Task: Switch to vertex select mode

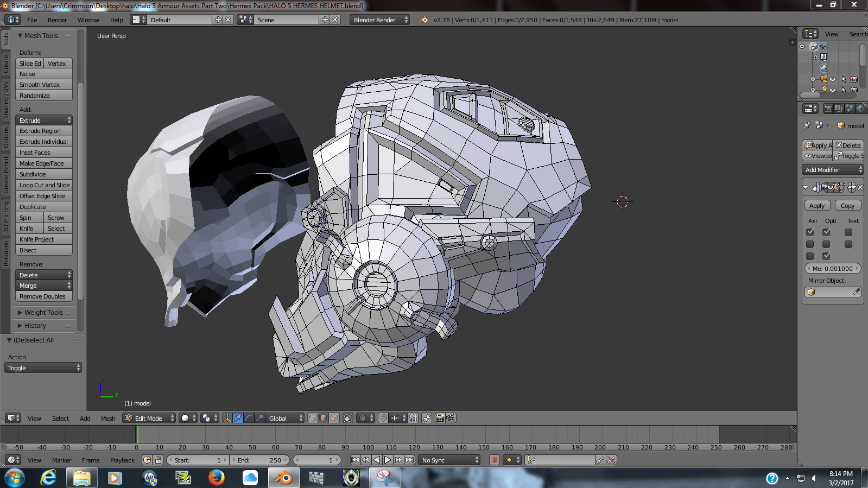Action: (x=313, y=418)
